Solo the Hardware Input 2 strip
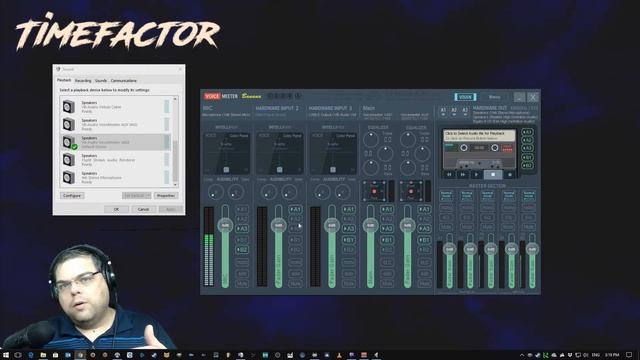640x360 pixels. tap(295, 273)
